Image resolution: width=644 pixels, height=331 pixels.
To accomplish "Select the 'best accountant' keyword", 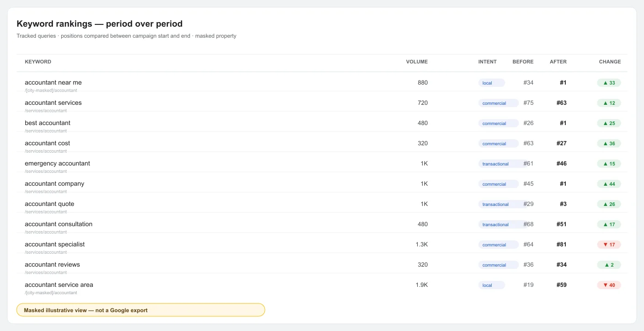I will coord(47,123).
